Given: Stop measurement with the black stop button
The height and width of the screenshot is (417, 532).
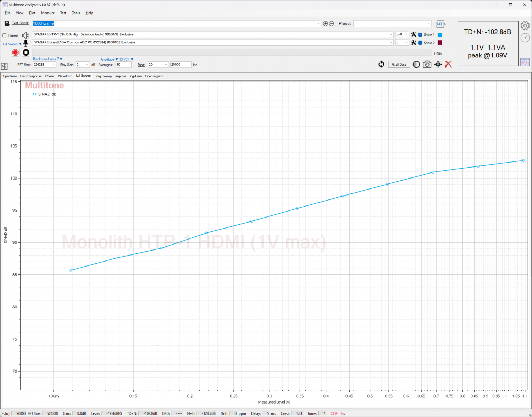Looking at the screenshot, I should click(26, 53).
